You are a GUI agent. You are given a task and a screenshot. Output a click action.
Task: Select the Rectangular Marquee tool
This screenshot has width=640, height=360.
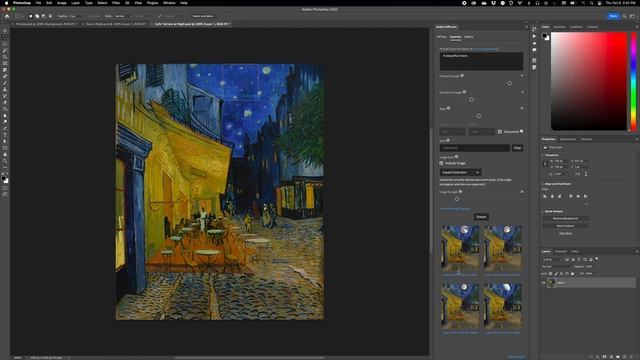[x=5, y=37]
